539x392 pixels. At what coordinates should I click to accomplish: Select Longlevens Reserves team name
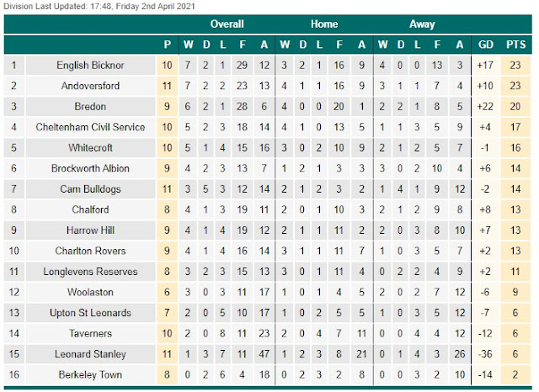[90, 272]
